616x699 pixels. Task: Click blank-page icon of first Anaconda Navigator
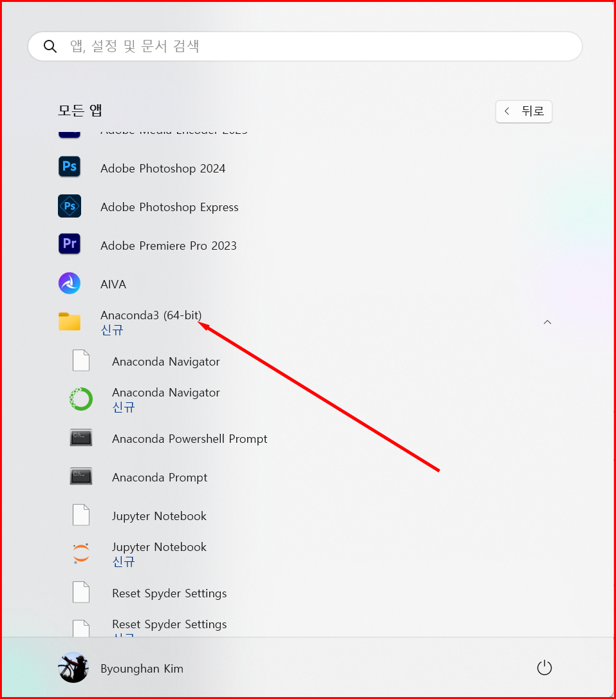[x=81, y=360]
